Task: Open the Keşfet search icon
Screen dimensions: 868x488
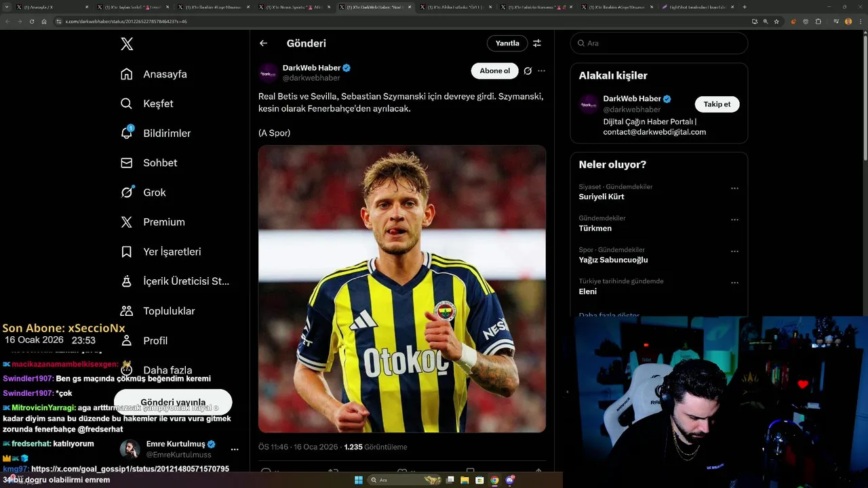Action: (x=127, y=104)
